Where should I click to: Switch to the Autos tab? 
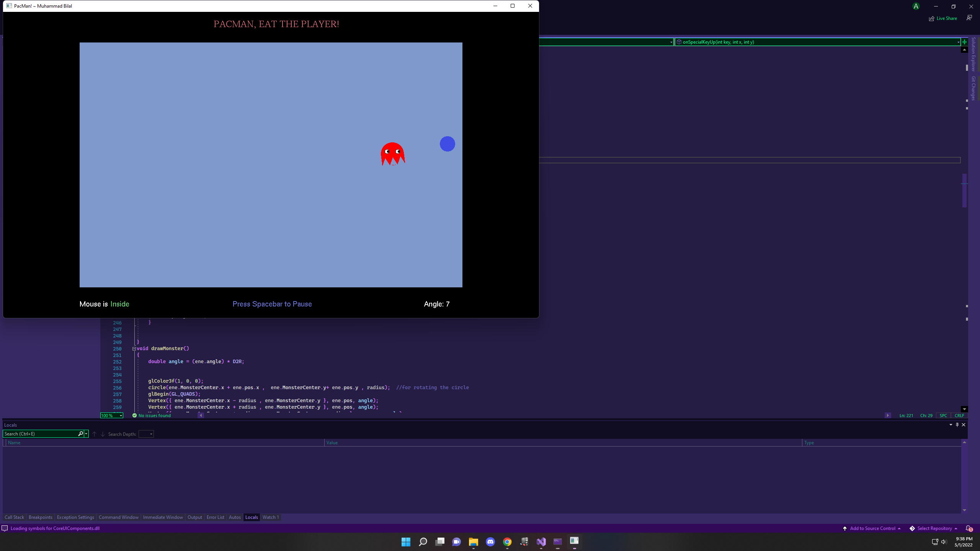click(x=235, y=517)
